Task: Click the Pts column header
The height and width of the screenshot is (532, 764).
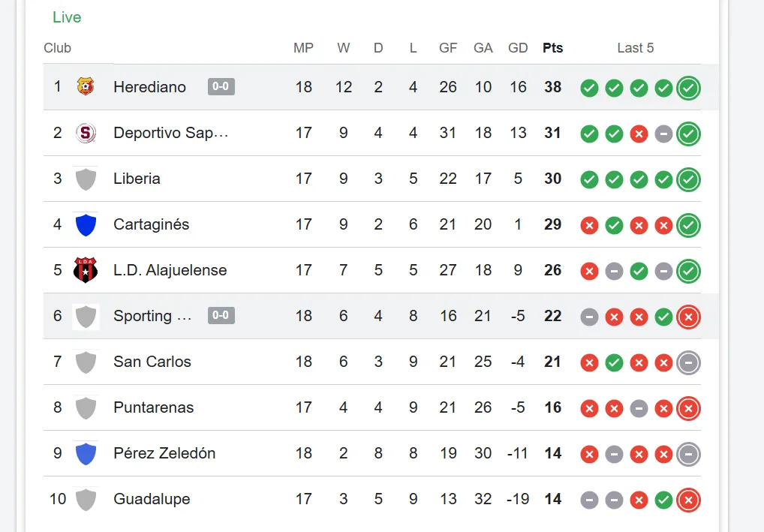Action: click(553, 48)
